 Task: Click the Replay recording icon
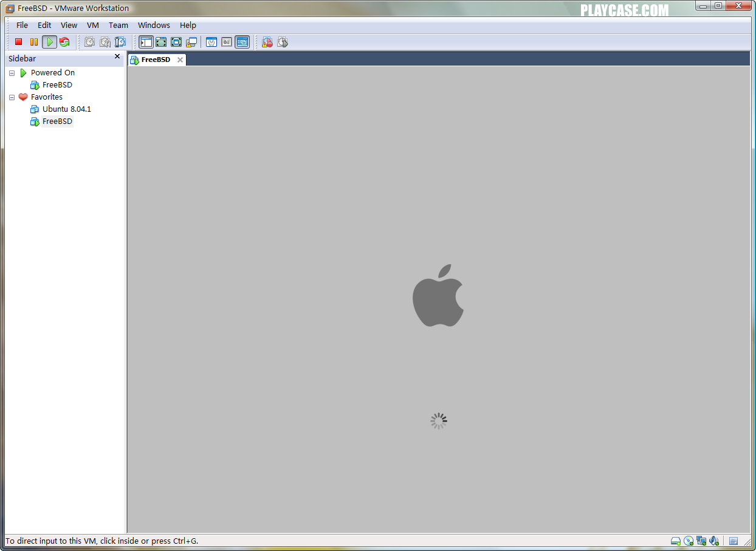click(283, 42)
